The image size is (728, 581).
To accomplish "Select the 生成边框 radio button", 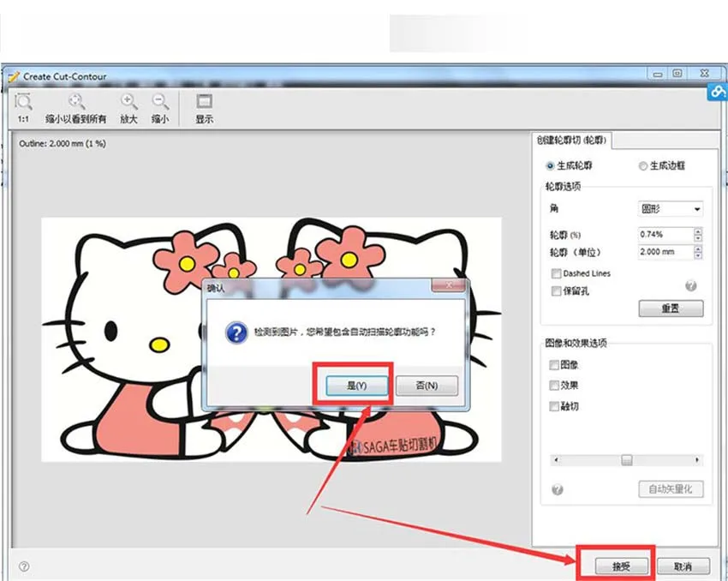I will coord(643,165).
